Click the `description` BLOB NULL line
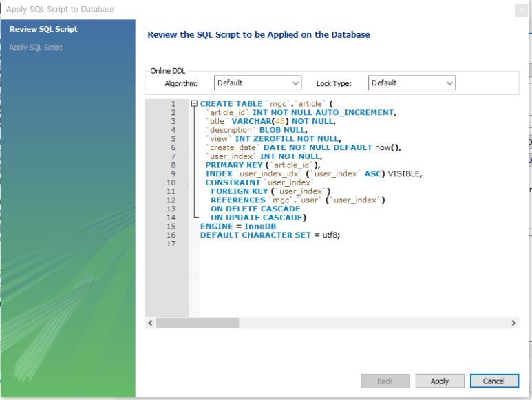 click(x=257, y=130)
